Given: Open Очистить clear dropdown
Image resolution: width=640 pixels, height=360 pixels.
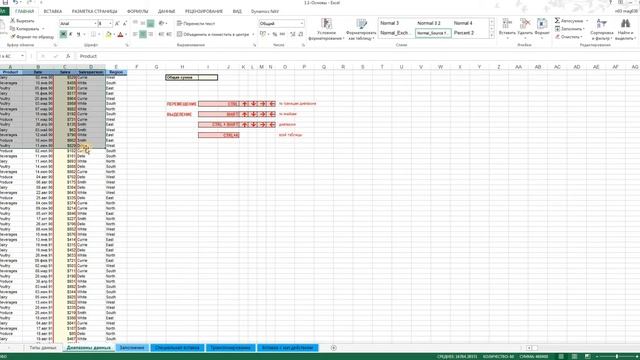Looking at the screenshot, I should pos(569,37).
